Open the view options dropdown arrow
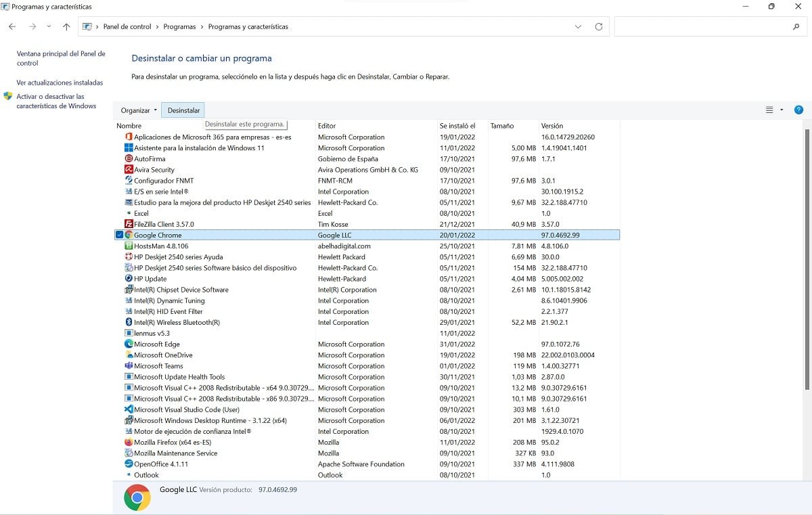Screen dimensions: 812x515 [x=782, y=110]
